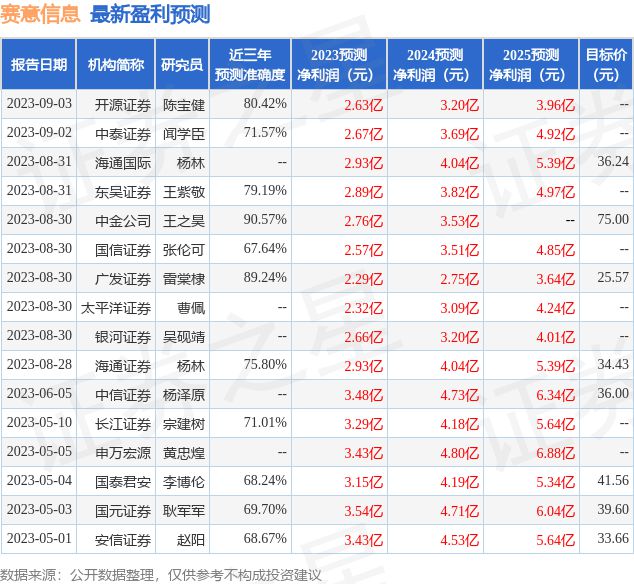Select institution 申万宏源

tap(123, 453)
